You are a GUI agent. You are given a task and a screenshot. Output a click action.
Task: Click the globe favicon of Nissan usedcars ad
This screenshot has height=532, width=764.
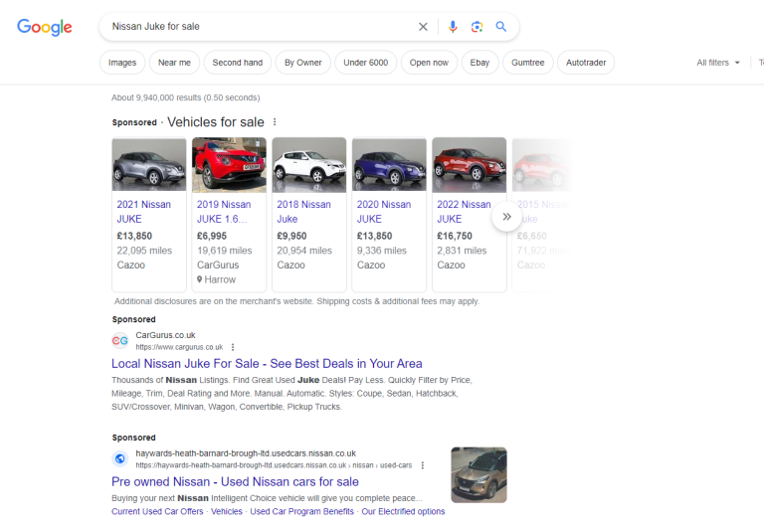pos(119,459)
